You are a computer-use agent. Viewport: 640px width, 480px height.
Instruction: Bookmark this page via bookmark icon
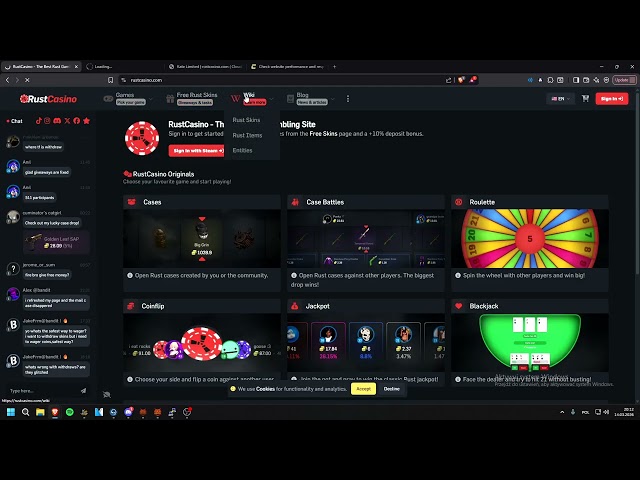(x=110, y=80)
